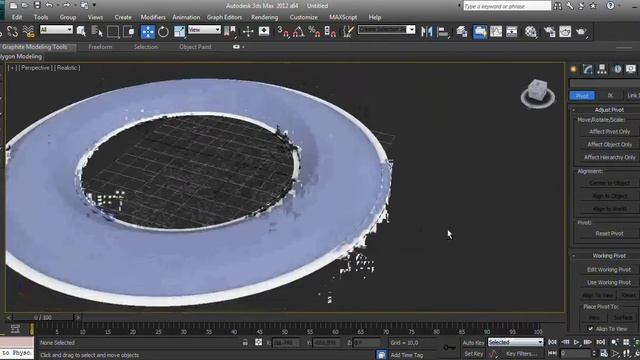Image resolution: width=640 pixels, height=360 pixels.
Task: Select the Rotate tool
Action: pos(163,32)
